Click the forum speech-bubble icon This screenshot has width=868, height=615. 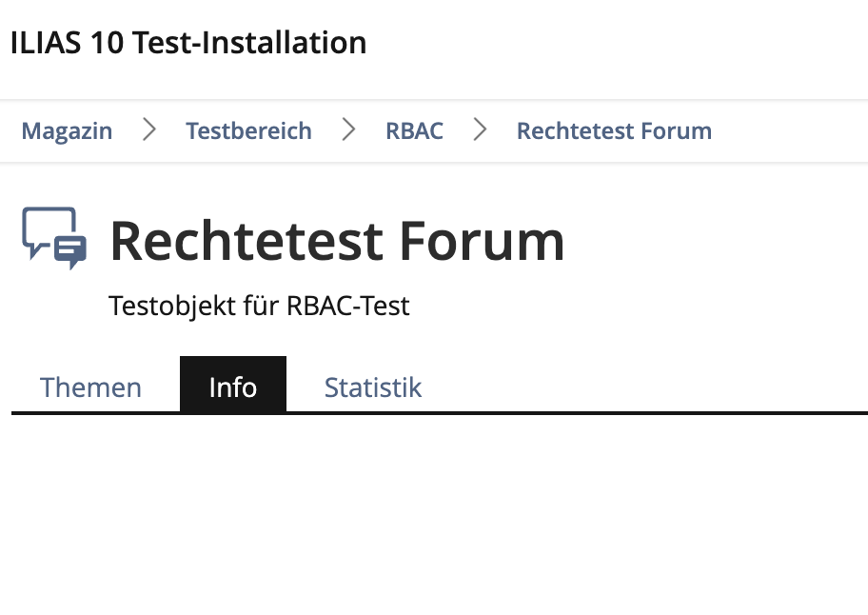click(54, 238)
